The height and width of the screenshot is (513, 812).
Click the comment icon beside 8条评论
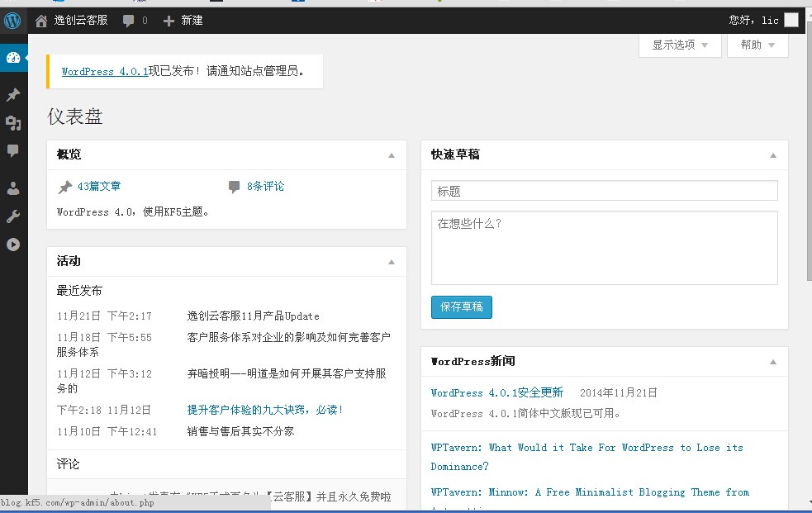[x=234, y=187]
